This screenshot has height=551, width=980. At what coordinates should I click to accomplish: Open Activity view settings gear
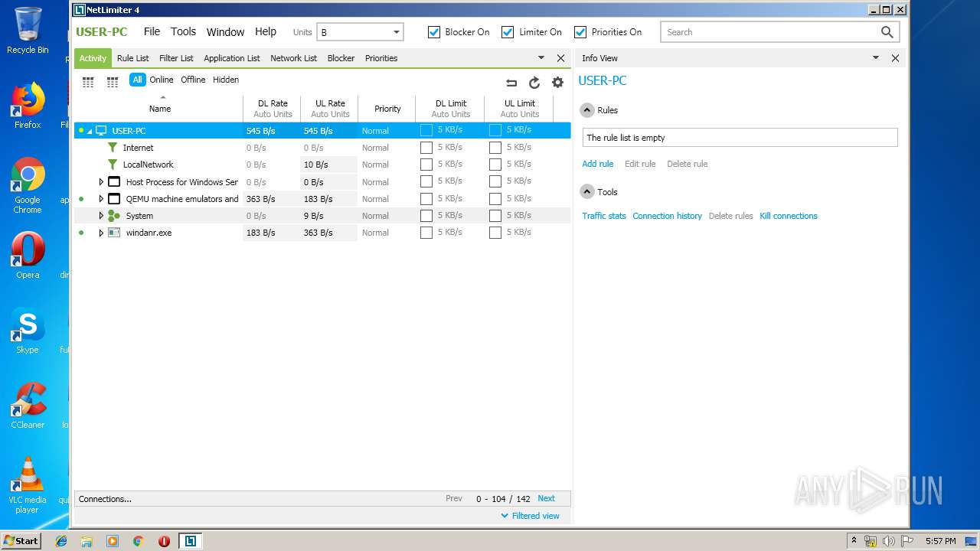(x=557, y=83)
